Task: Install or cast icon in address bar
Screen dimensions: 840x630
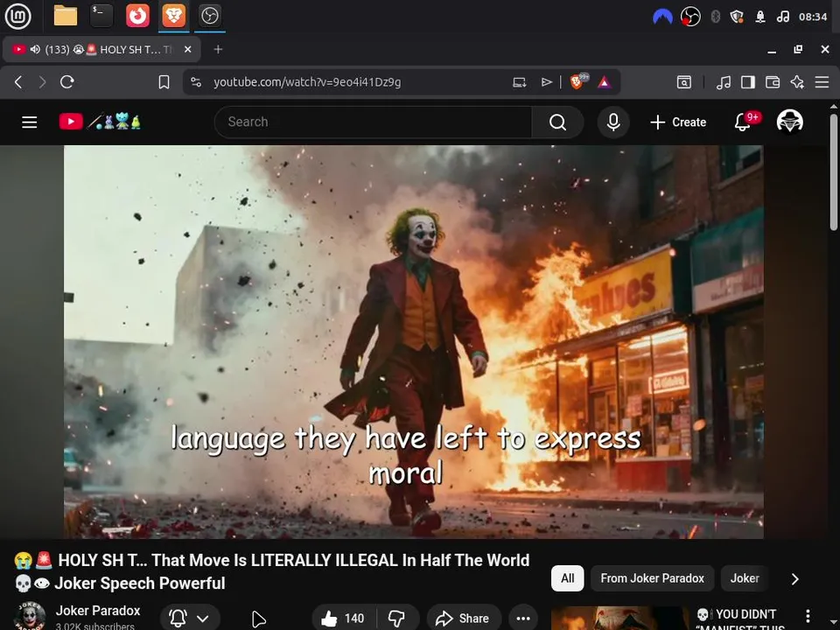Action: tap(519, 82)
